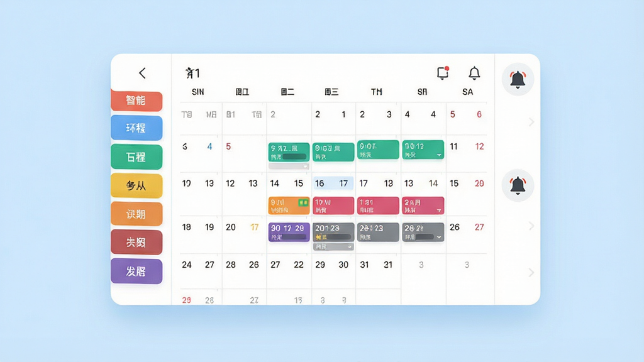644x362 pixels.
Task: Select the purple 发展 sidebar tab
Action: coord(136,271)
